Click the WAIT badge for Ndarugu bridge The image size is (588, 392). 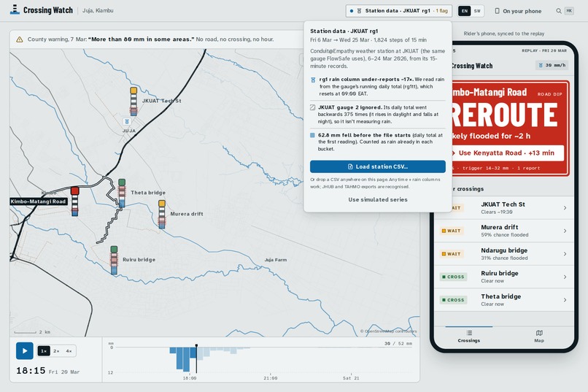tap(451, 254)
